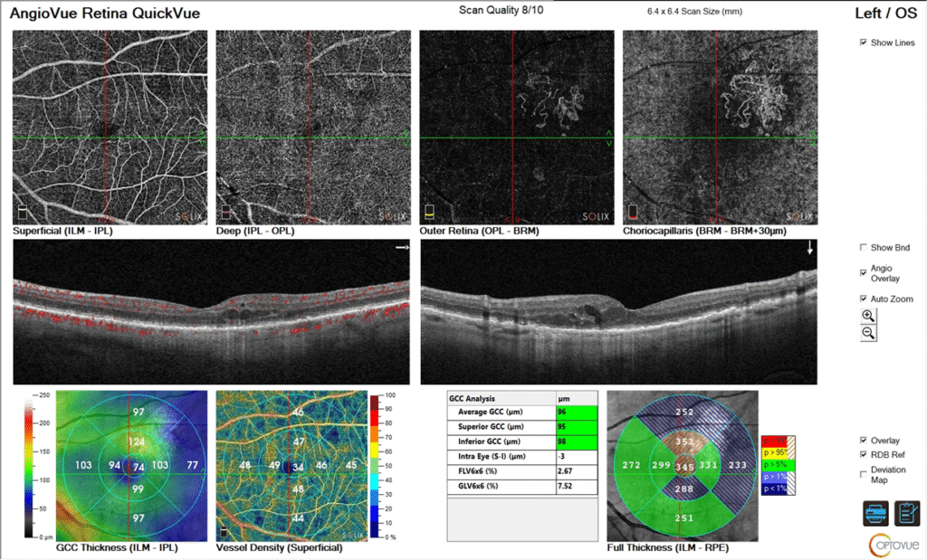
Task: Click the red layer icon on Choriocapillaris image
Action: click(x=634, y=213)
